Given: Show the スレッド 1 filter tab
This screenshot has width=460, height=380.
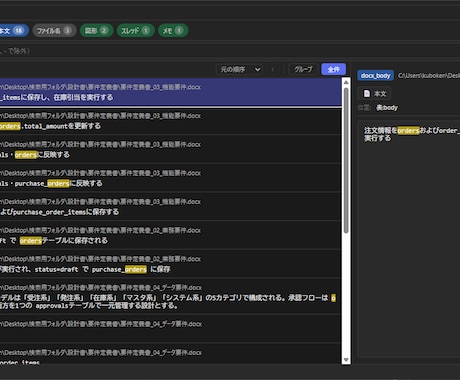Looking at the screenshot, I should coord(136,31).
